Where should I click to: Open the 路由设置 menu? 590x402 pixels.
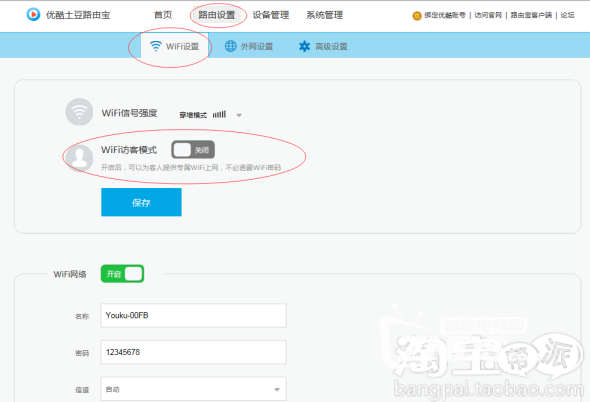coord(217,15)
